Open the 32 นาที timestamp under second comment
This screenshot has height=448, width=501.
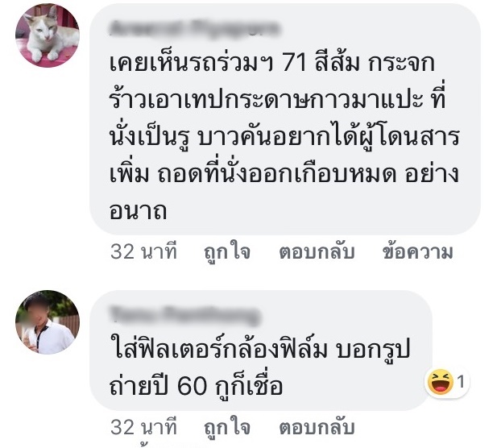click(x=143, y=427)
